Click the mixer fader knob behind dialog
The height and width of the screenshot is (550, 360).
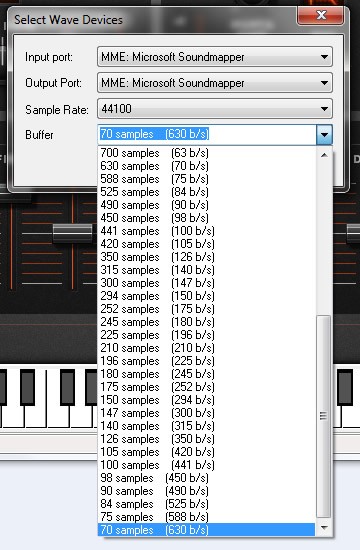pyautogui.click(x=73, y=233)
